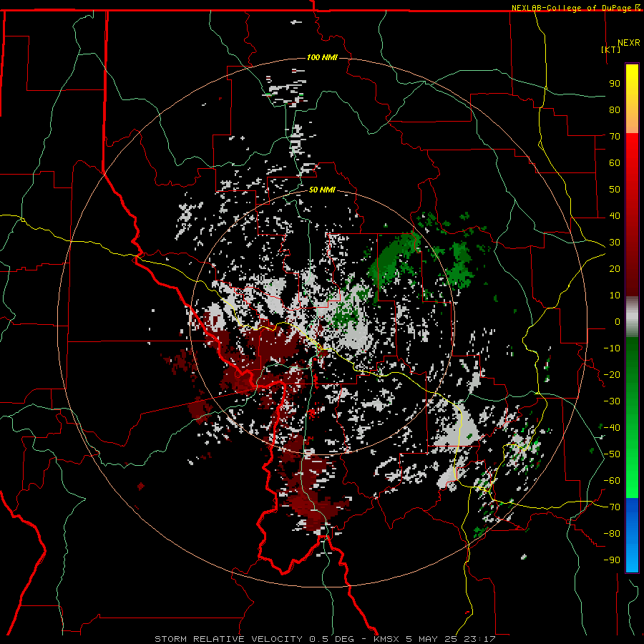The height and width of the screenshot is (644, 644).
Task: Click the yellow top segment of the color bar
Action: [x=632, y=99]
